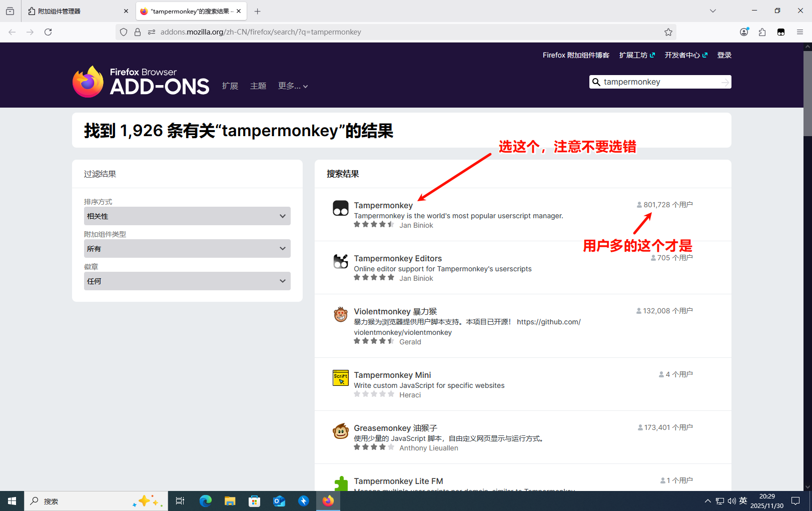812x511 pixels.
Task: Click the Greasemonkey result icon
Action: (x=340, y=431)
